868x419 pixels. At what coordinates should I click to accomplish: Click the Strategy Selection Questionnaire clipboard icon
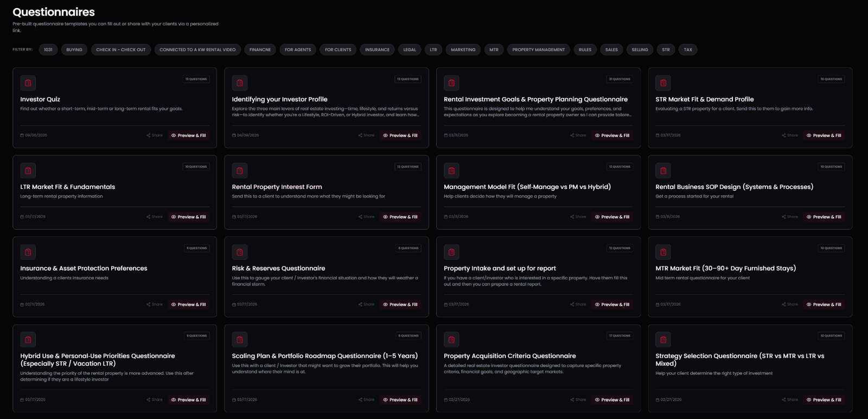[663, 340]
